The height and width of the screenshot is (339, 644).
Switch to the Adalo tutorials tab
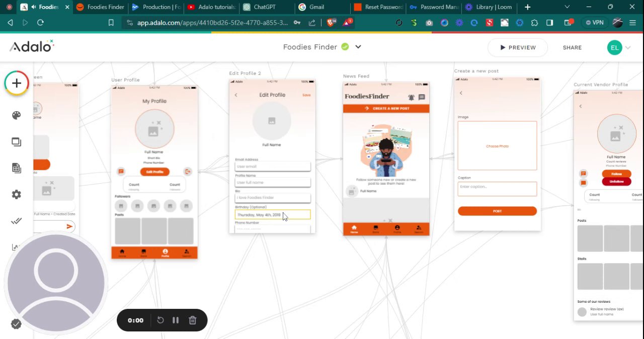pos(211,7)
